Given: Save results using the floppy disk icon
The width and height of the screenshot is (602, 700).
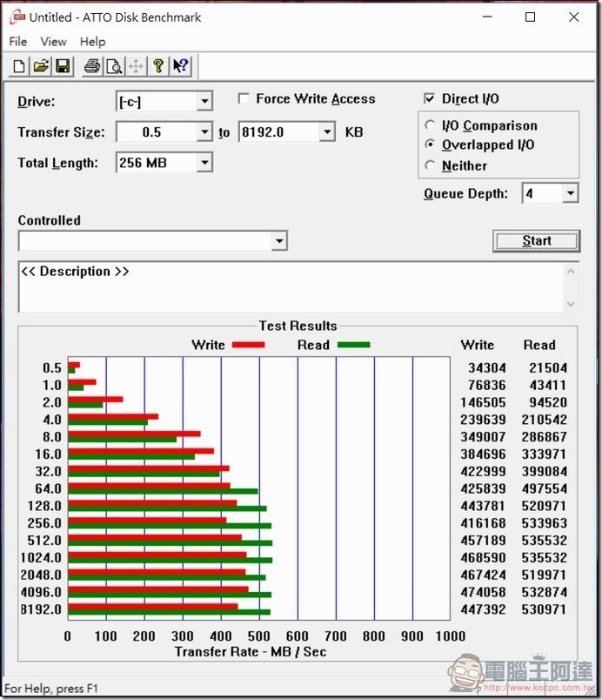Looking at the screenshot, I should (63, 66).
